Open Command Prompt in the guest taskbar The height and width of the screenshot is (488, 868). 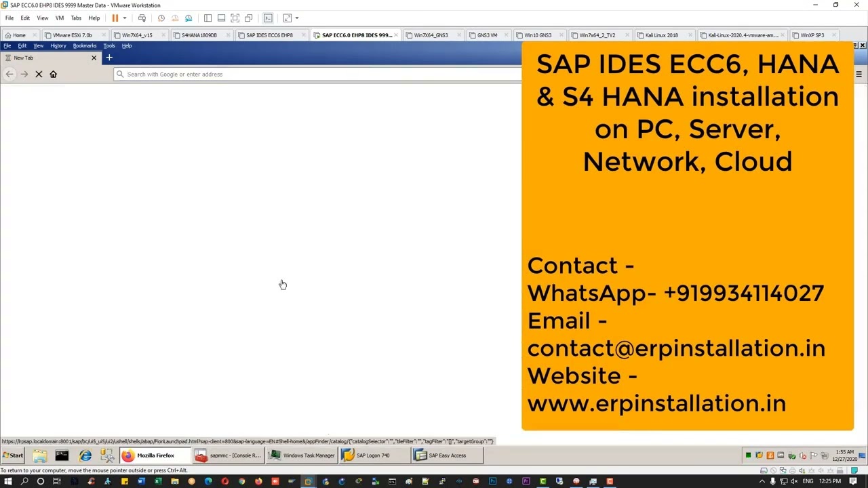pos(62,455)
